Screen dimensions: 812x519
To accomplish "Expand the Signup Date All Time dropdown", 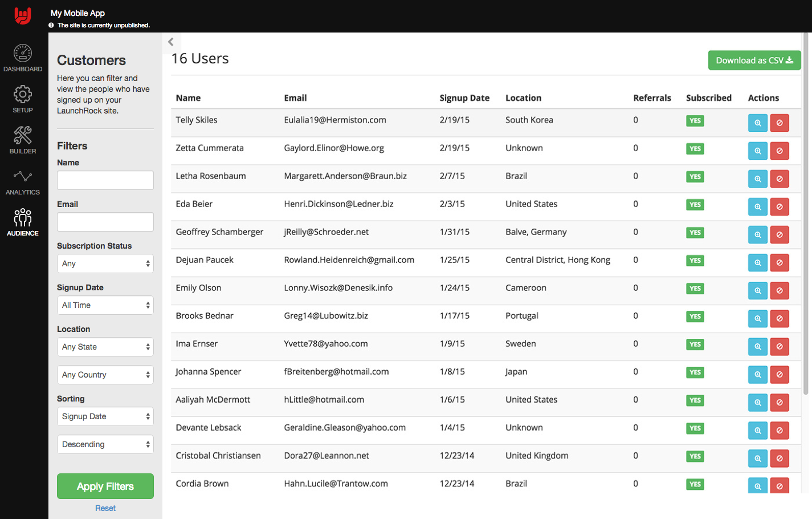I will point(105,305).
